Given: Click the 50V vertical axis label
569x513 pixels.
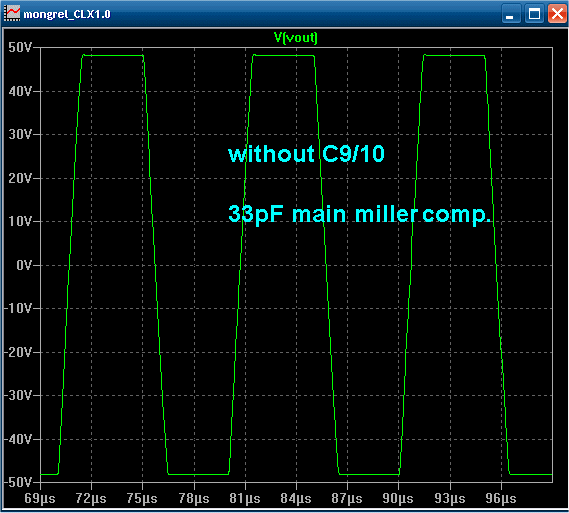Looking at the screenshot, I should pos(20,48).
